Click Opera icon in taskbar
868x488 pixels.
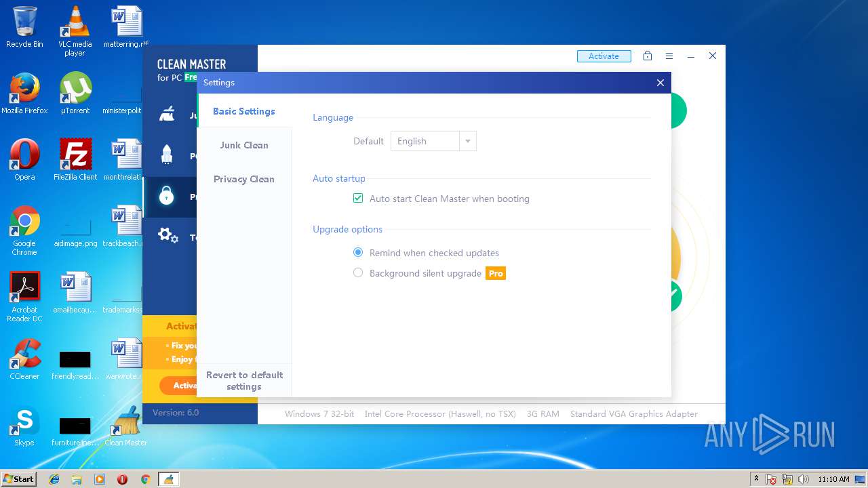(x=122, y=479)
